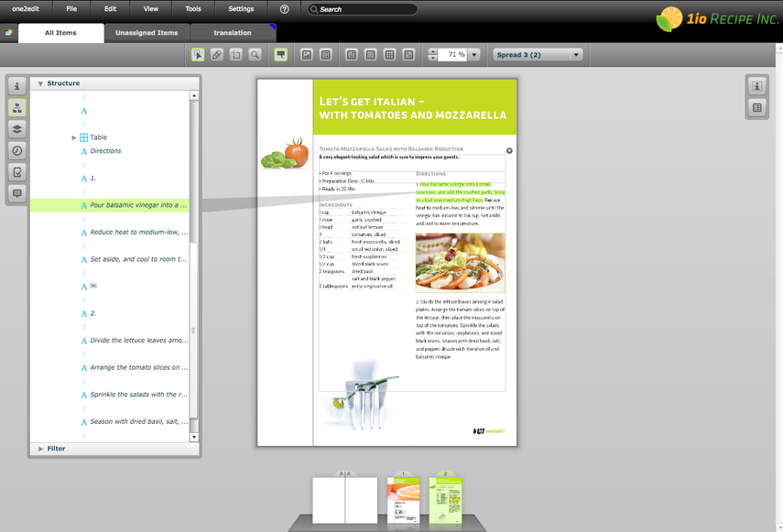This screenshot has height=532, width=783.
Task: Click the structure tree scroll up arrow
Action: (194, 95)
